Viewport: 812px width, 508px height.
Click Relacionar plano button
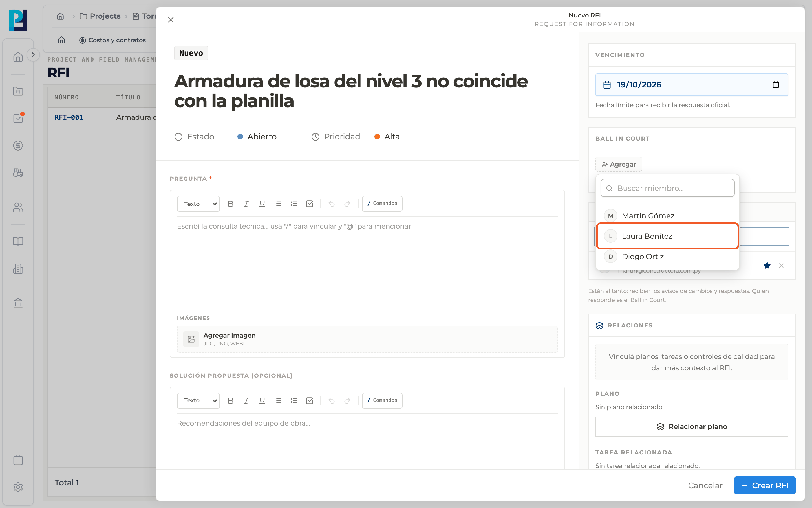point(692,426)
